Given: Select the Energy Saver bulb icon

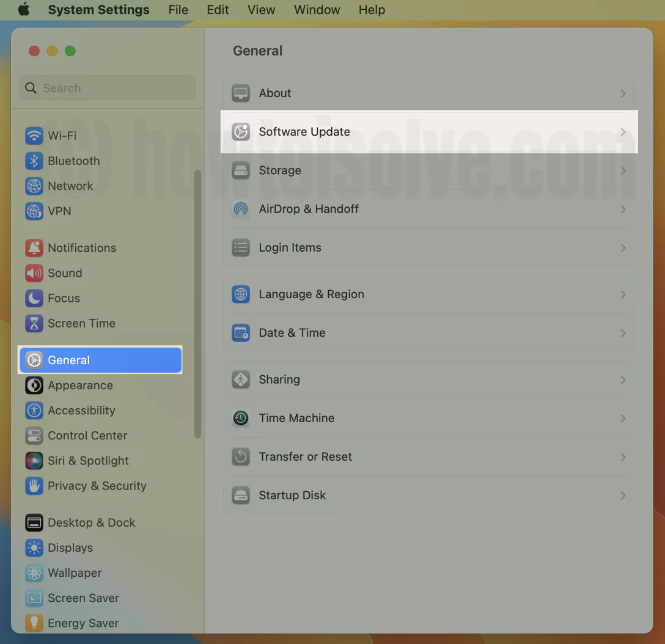Looking at the screenshot, I should coord(34,623).
